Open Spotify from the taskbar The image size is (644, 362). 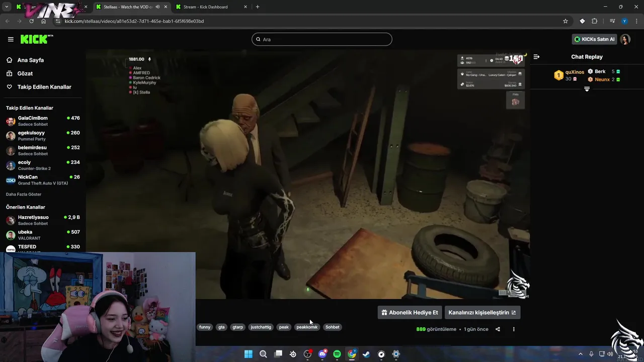point(337,354)
